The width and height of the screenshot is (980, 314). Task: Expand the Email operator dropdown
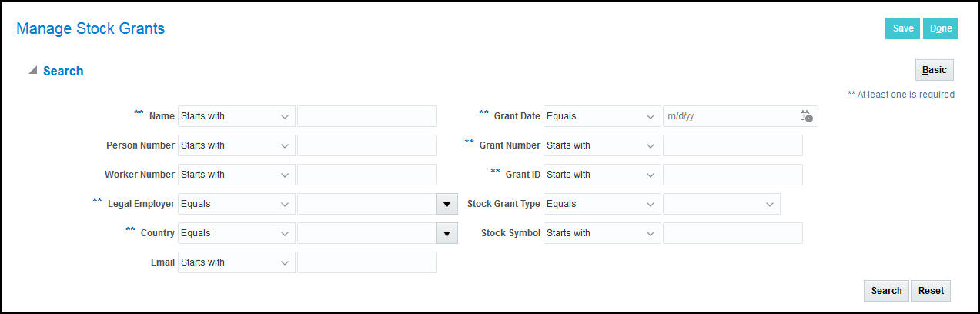(236, 262)
